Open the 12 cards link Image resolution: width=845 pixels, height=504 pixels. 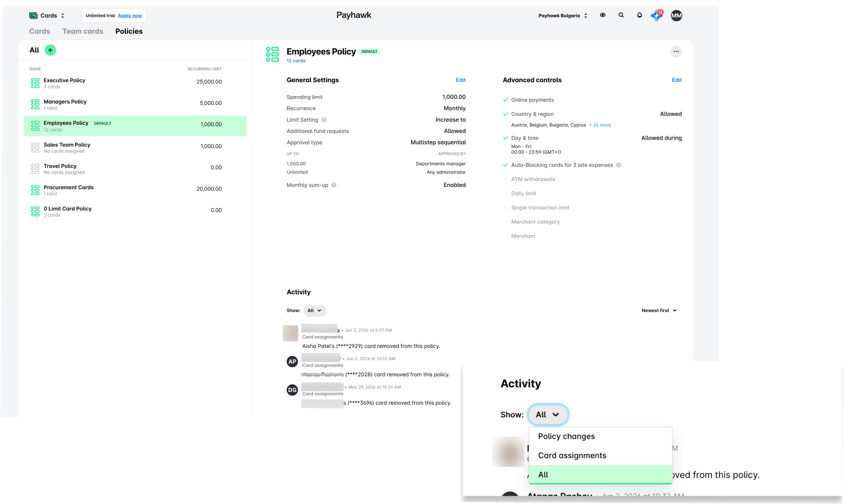(296, 61)
